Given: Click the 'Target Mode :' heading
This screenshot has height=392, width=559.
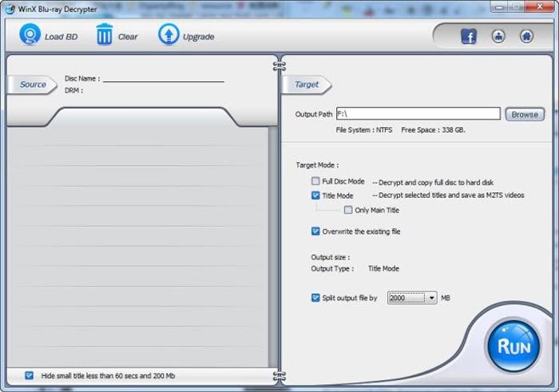Looking at the screenshot, I should 317,165.
